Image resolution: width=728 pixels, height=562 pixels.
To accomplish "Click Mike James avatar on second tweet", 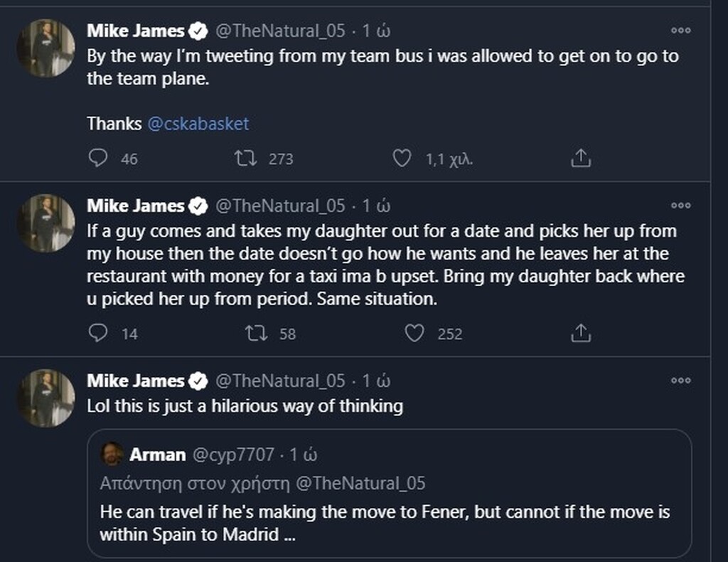I will click(x=46, y=223).
